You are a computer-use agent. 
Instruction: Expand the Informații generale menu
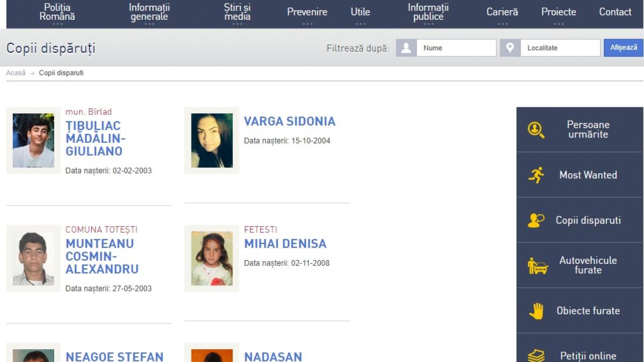coord(149,12)
